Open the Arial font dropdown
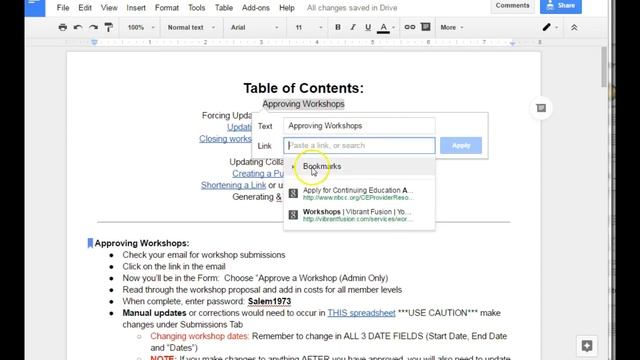Image resolution: width=640 pixels, height=360 pixels. [254, 27]
